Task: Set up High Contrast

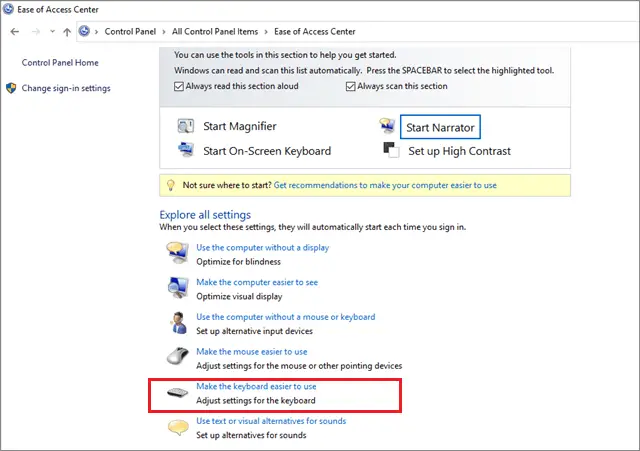Action: click(x=459, y=151)
